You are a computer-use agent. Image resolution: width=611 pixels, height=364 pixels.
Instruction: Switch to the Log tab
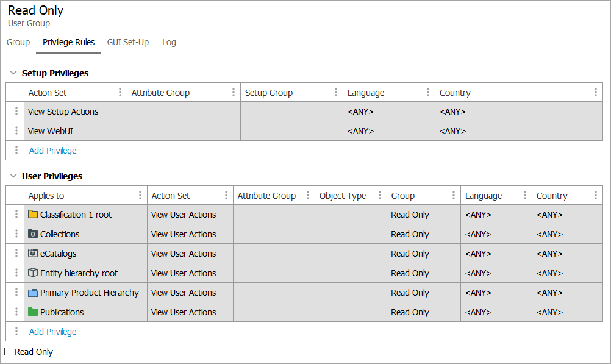click(169, 43)
